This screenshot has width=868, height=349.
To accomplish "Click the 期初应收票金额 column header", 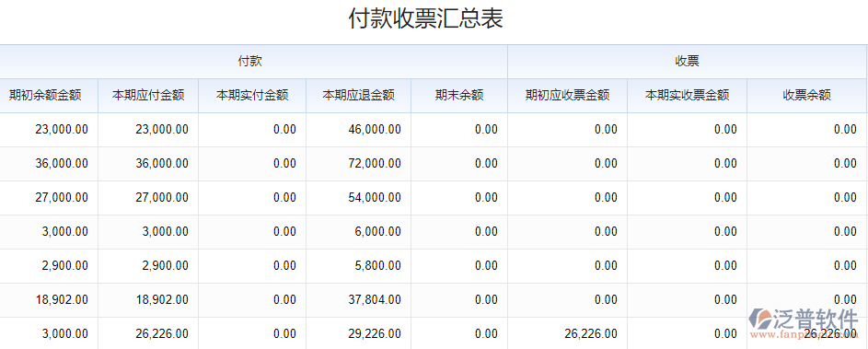I will pos(567,95).
